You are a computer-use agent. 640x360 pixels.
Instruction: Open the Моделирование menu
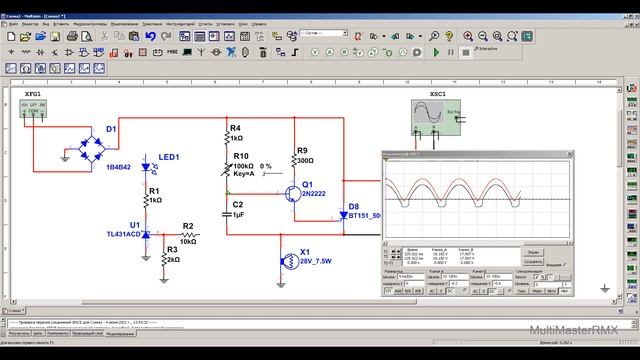[124, 24]
